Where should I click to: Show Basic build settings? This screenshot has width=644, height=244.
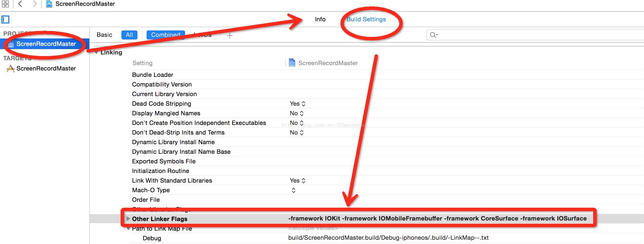104,35
